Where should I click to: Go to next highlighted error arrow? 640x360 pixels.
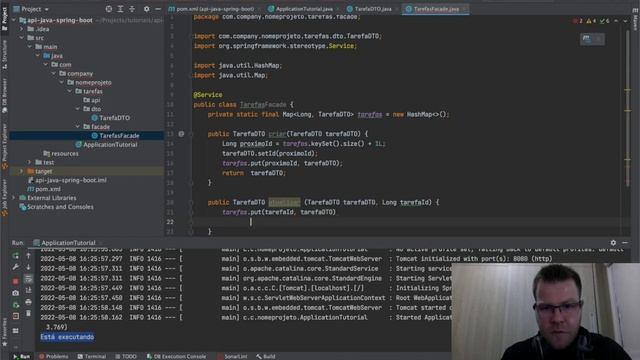click(625, 21)
